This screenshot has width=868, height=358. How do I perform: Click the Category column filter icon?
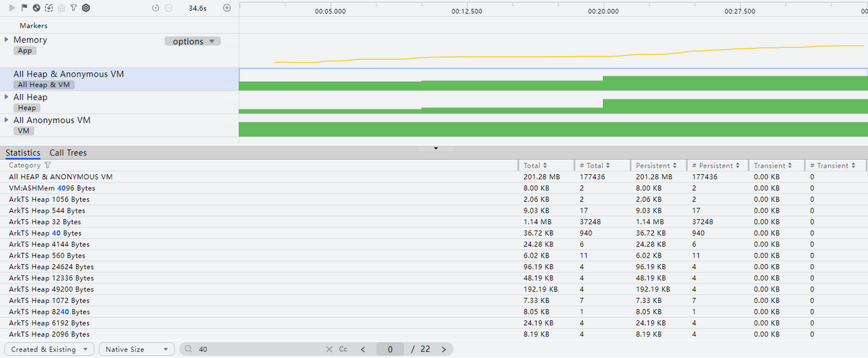[48, 166]
